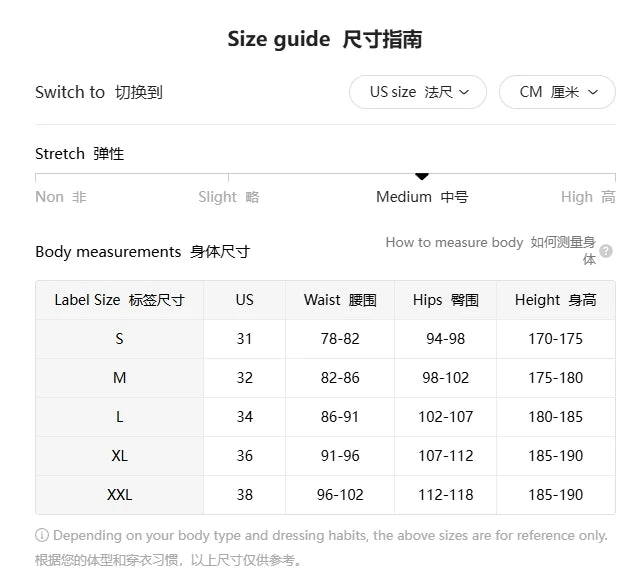Open the How to measure body link
The width and height of the screenshot is (622, 575).
tap(491, 250)
